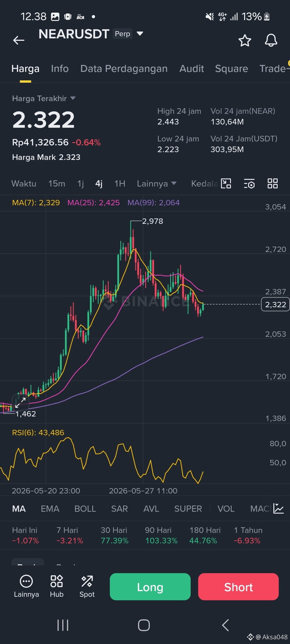The image size is (290, 644).
Task: Tap the muted sound status icon
Action: pyautogui.click(x=210, y=17)
